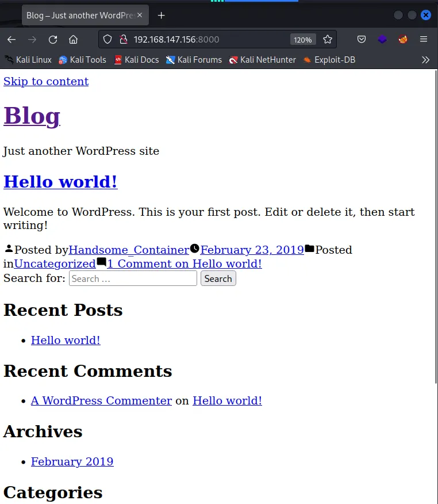Click the Recent Comments heading

click(88, 371)
